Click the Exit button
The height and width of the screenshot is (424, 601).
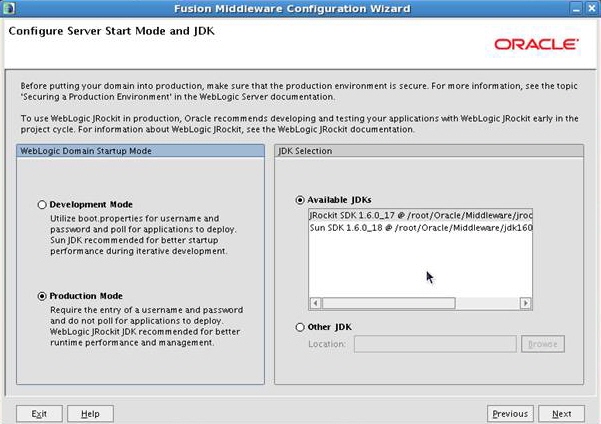tap(39, 413)
